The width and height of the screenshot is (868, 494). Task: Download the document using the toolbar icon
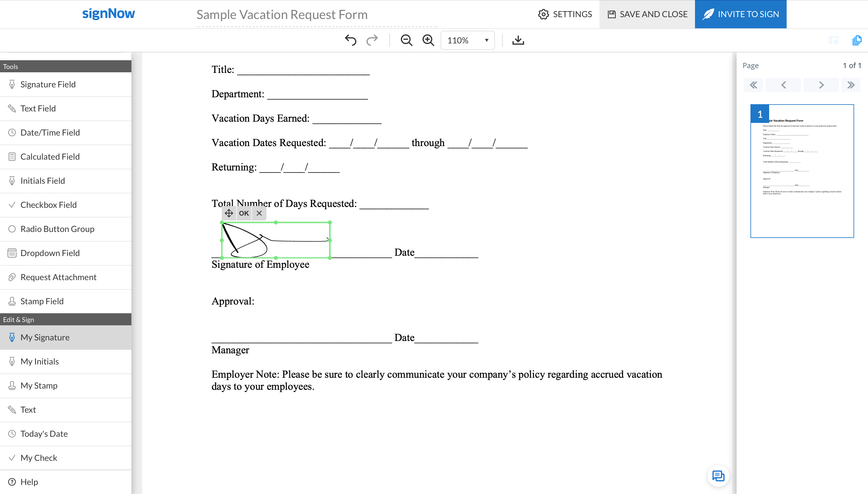click(x=518, y=40)
